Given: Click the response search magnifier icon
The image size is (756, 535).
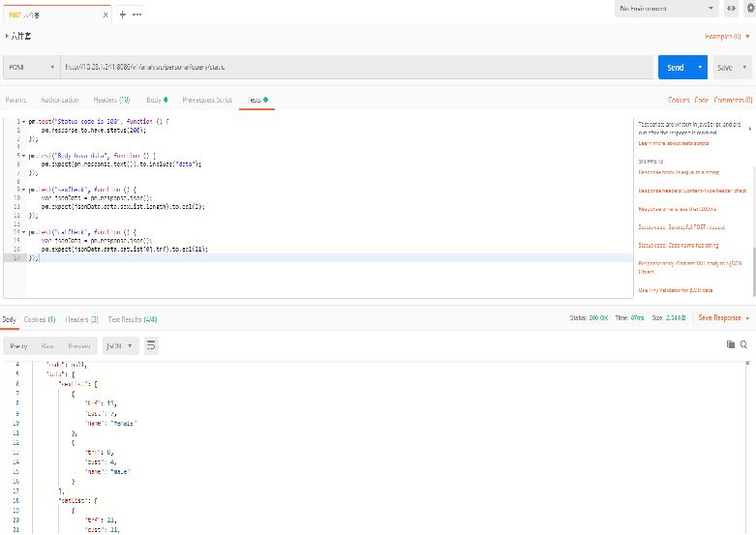Looking at the screenshot, I should click(743, 344).
